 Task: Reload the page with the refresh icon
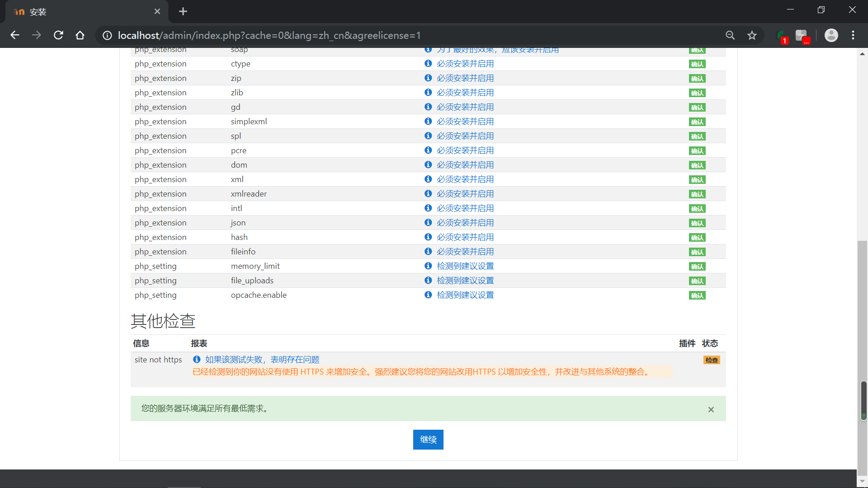(x=58, y=35)
